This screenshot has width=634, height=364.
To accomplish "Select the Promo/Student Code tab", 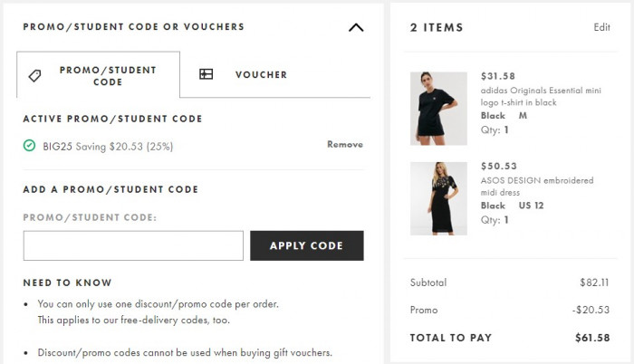I will (98, 75).
